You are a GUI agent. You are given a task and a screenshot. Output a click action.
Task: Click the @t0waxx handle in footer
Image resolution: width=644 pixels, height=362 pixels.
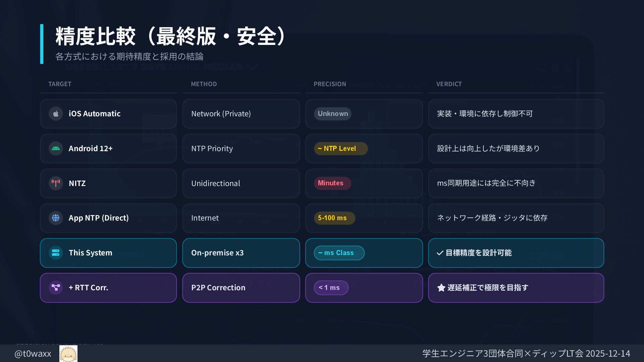[33, 354]
